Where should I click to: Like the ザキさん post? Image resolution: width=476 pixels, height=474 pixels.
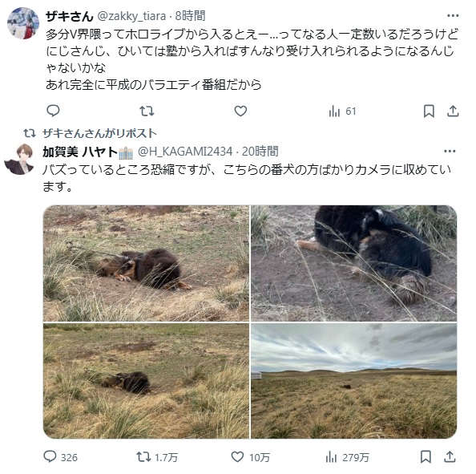240,111
